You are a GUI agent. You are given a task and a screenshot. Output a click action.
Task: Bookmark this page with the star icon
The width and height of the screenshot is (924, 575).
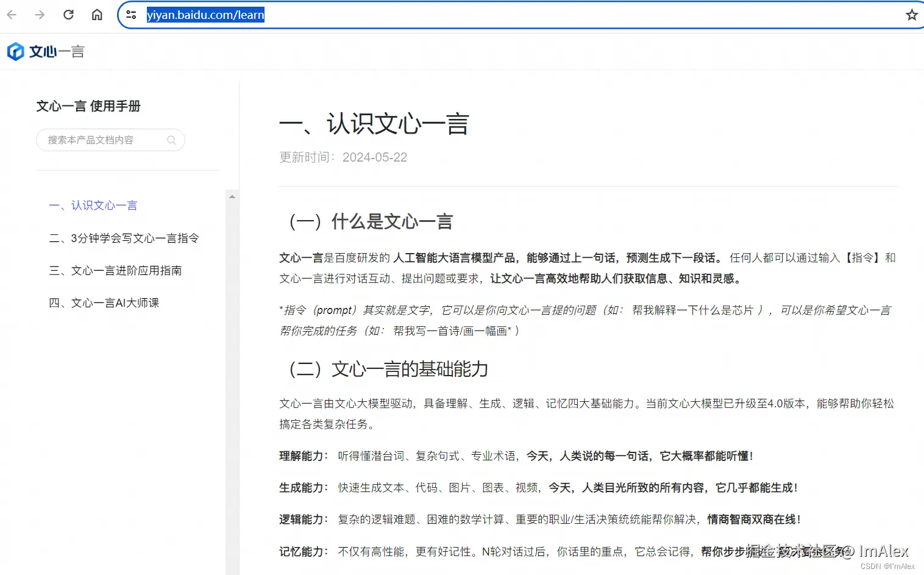point(911,15)
